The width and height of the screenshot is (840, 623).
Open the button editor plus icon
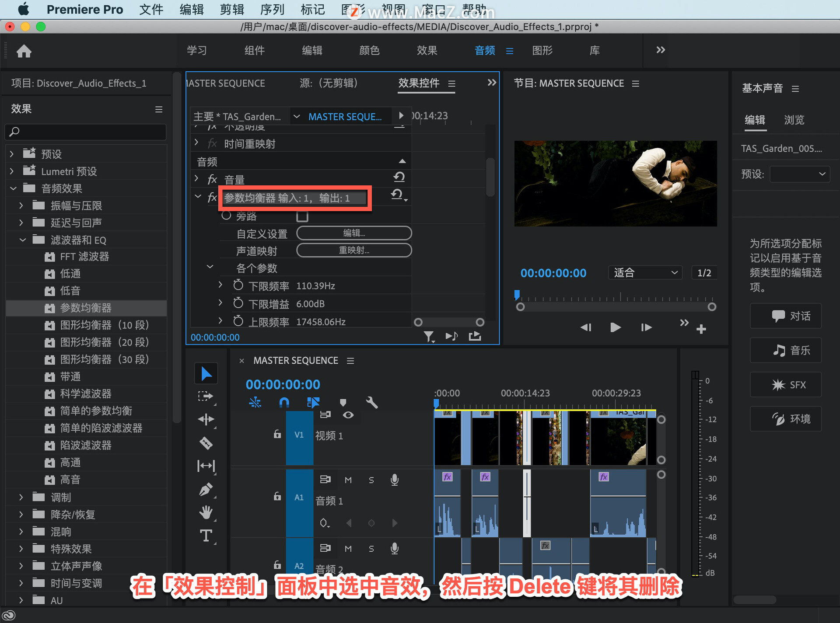[701, 329]
